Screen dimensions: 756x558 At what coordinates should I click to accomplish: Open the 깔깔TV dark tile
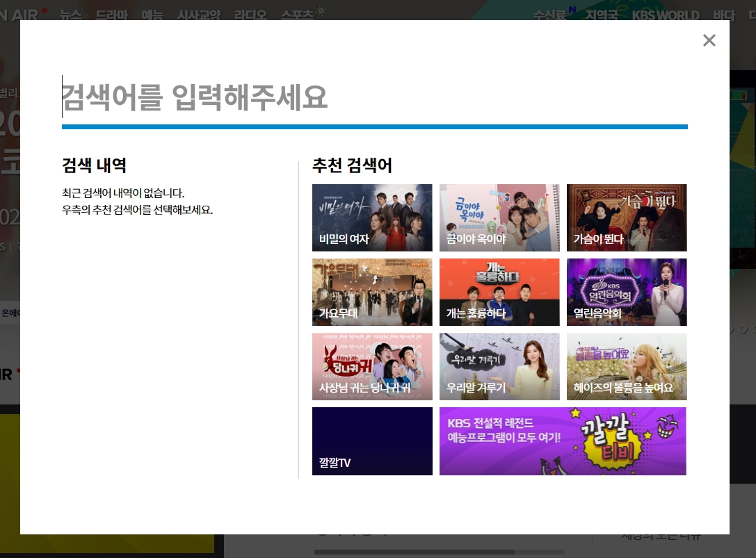pyautogui.click(x=372, y=441)
